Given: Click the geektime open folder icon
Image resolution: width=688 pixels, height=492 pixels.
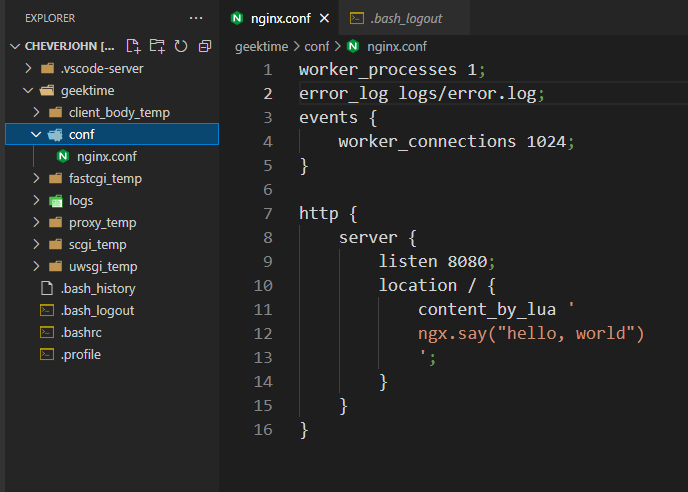Looking at the screenshot, I should pos(47,90).
